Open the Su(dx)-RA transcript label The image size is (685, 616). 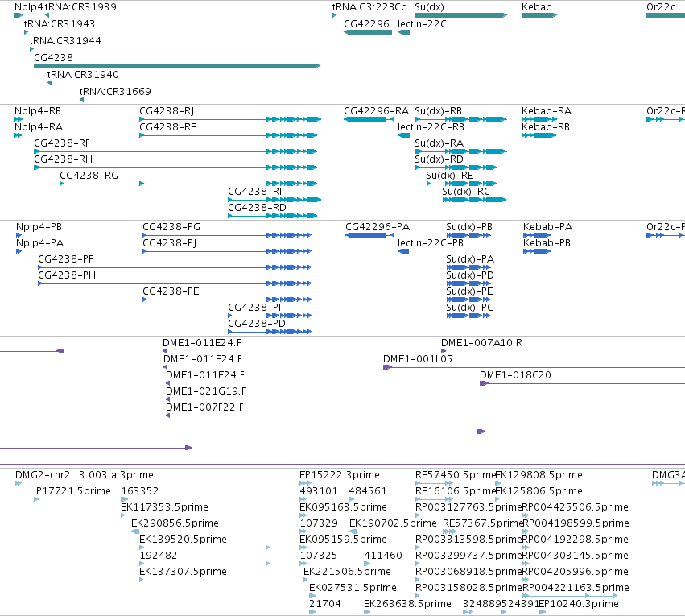439,143
